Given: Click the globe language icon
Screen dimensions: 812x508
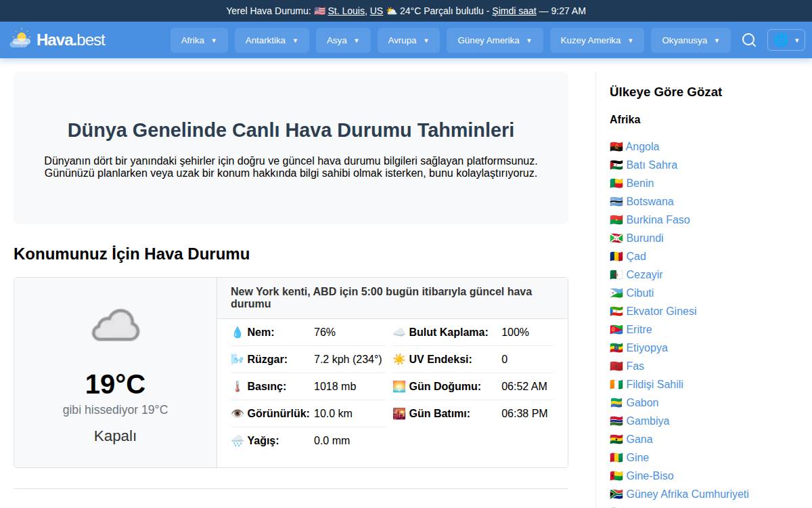Looking at the screenshot, I should click(781, 40).
